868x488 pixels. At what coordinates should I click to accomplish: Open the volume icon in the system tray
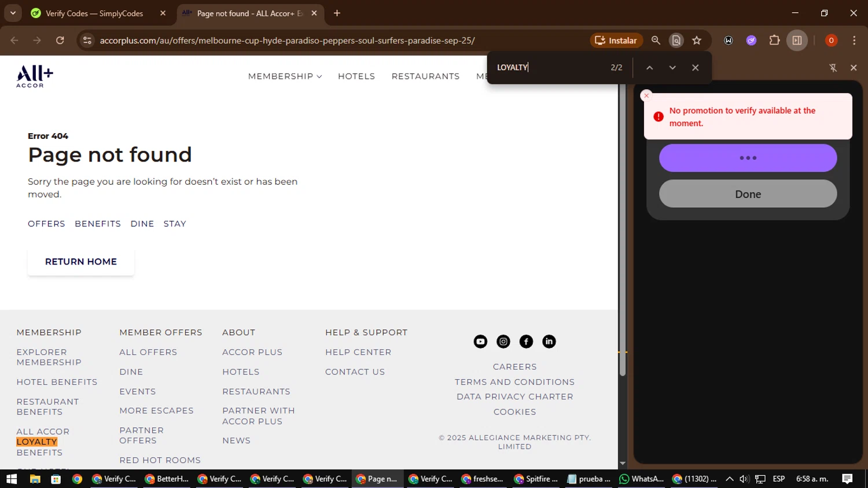point(744,479)
